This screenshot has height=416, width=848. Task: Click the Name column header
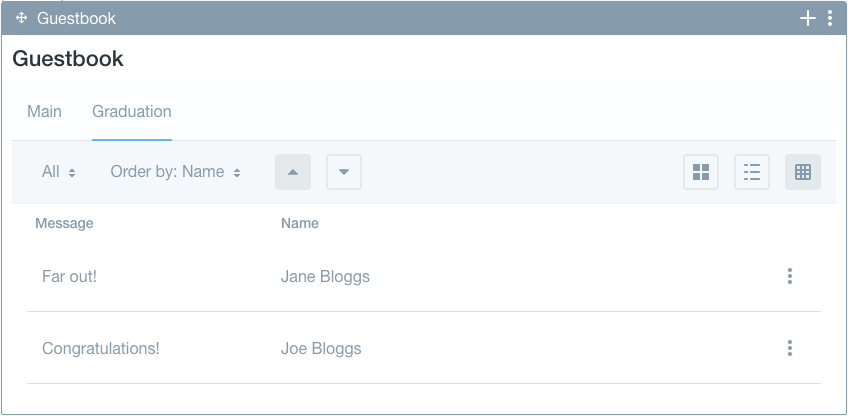click(300, 223)
